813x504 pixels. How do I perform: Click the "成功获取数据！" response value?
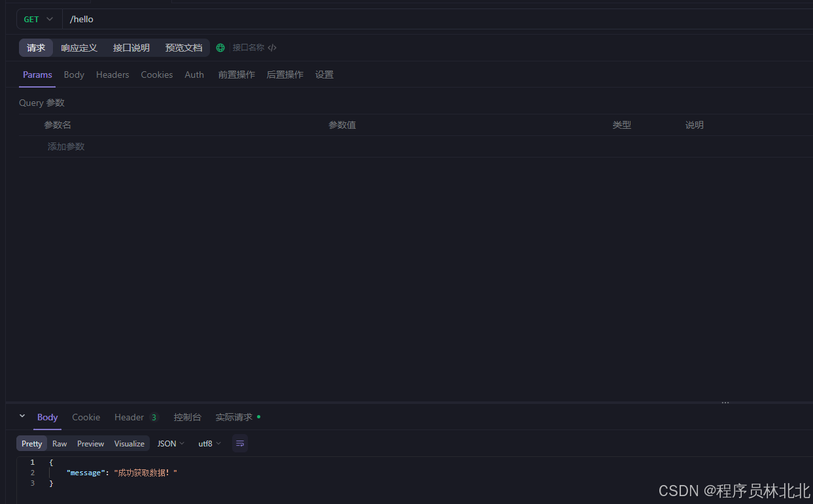(146, 473)
